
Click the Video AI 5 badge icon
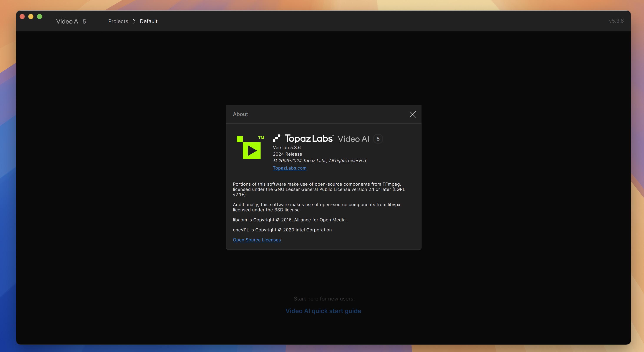point(378,138)
